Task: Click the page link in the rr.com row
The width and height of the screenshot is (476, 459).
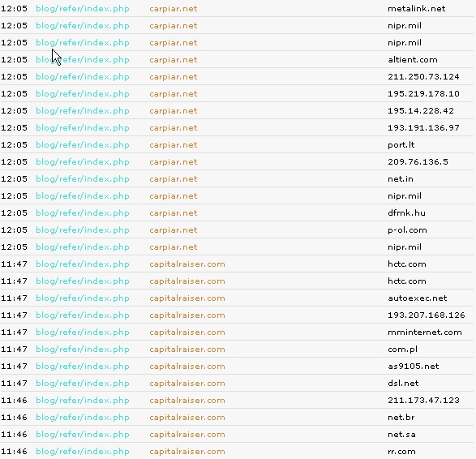Action: click(83, 452)
